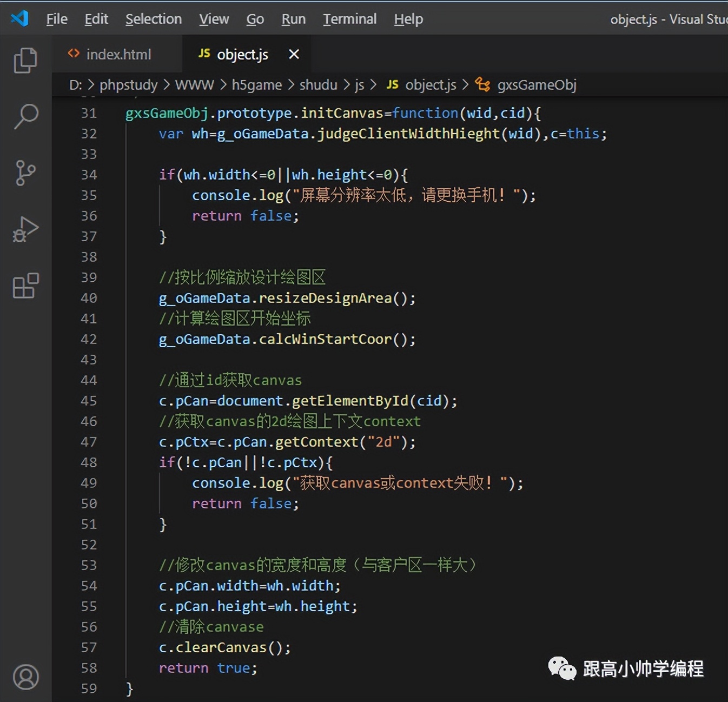Open the Explorer view in activity bar
The width and height of the screenshot is (728, 702).
pyautogui.click(x=25, y=60)
